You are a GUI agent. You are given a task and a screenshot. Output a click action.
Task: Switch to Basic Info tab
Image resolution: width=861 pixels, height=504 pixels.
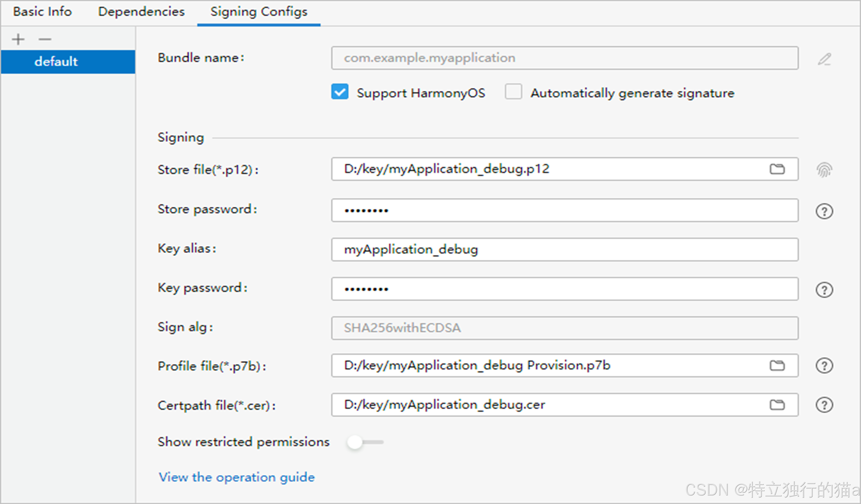(x=42, y=12)
